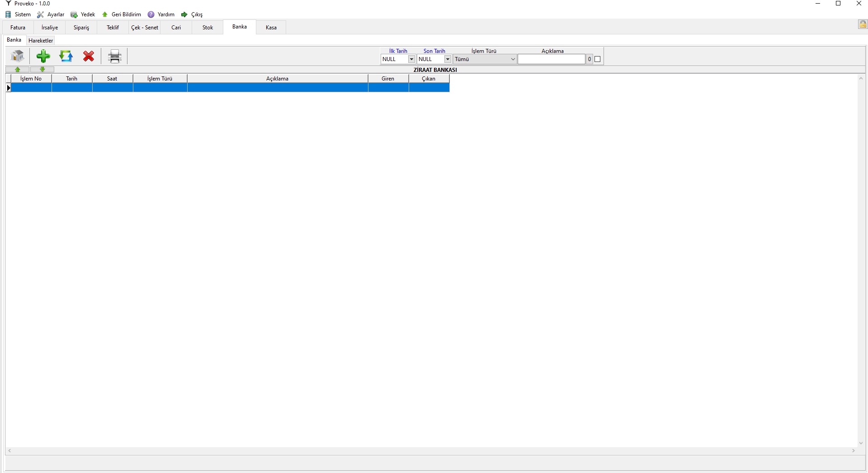The width and height of the screenshot is (868, 473).
Task: Click the row indicator arrow of the grid
Action: [x=8, y=88]
